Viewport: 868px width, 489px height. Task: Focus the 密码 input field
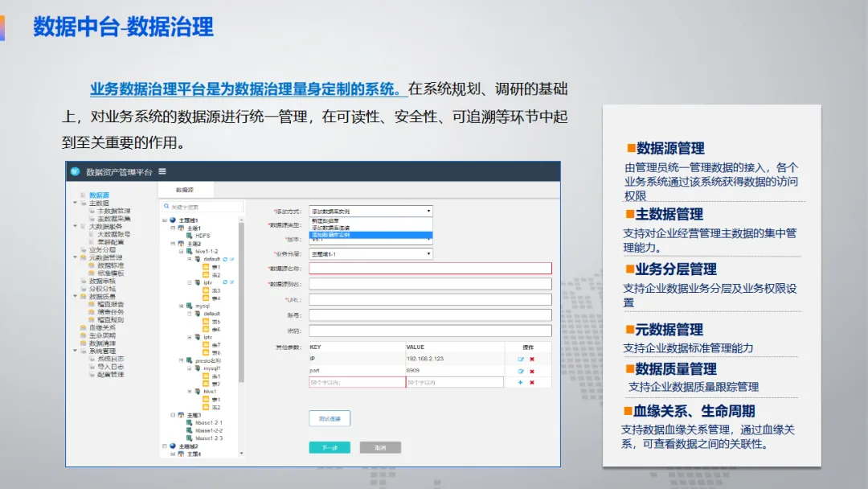click(430, 331)
